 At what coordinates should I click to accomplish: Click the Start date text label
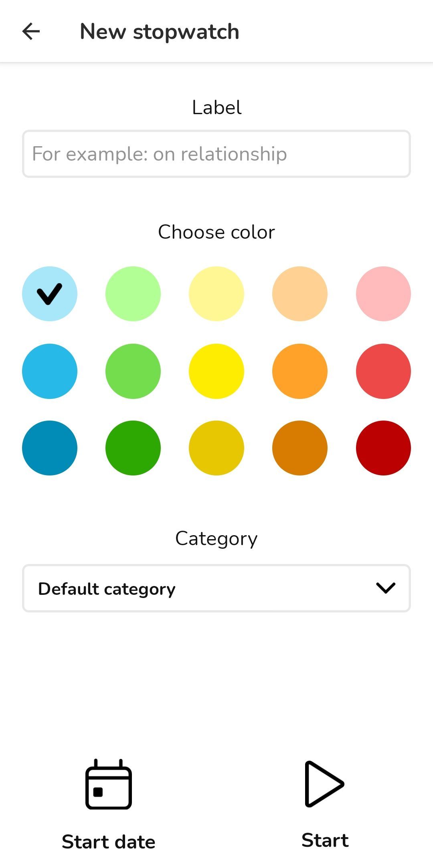click(109, 842)
